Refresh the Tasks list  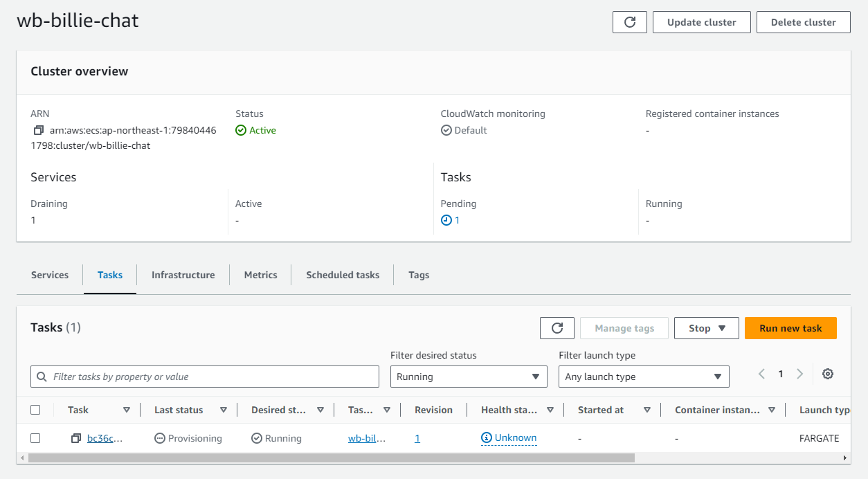(x=557, y=328)
